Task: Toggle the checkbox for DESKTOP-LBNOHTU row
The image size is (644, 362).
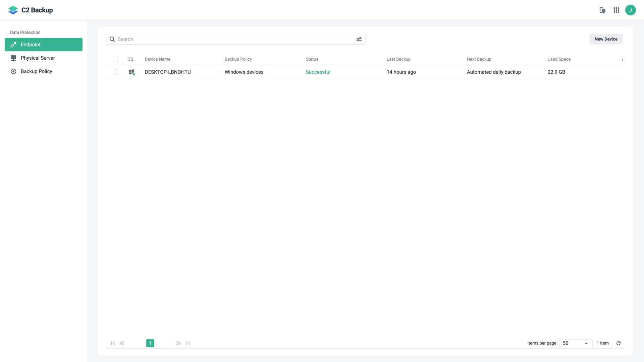Action: tap(115, 72)
